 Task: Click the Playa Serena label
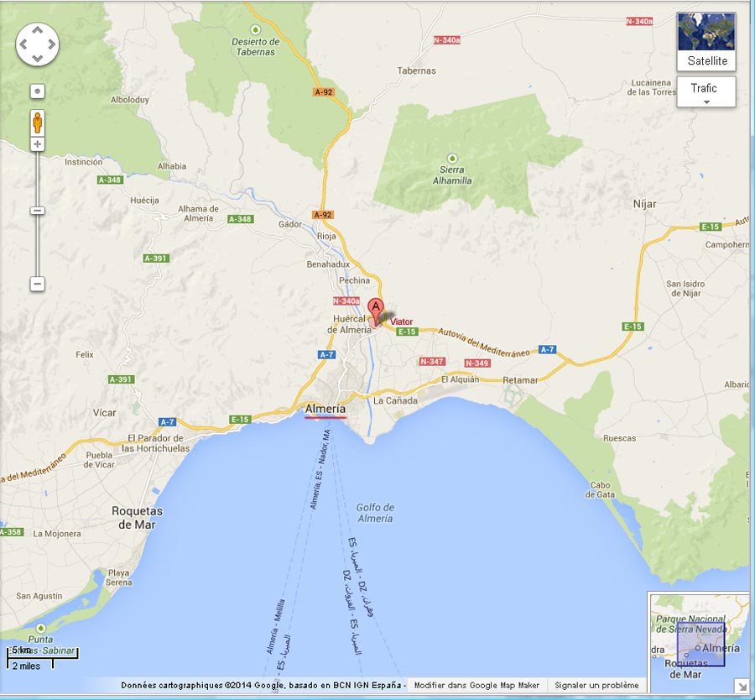[x=119, y=577]
